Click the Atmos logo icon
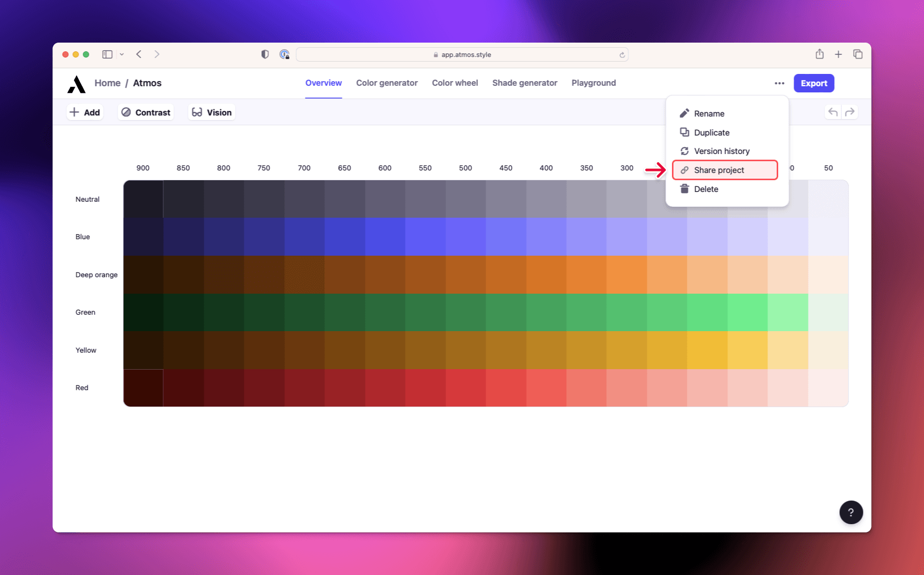 pyautogui.click(x=76, y=83)
